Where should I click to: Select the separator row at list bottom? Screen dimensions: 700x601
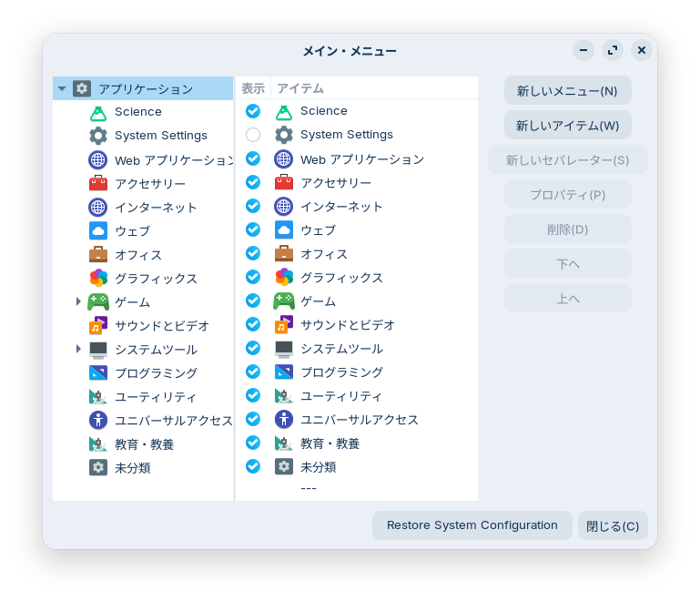[356, 488]
